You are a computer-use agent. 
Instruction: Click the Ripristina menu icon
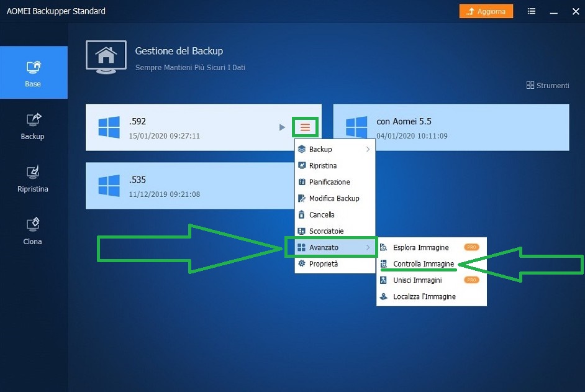(x=302, y=165)
